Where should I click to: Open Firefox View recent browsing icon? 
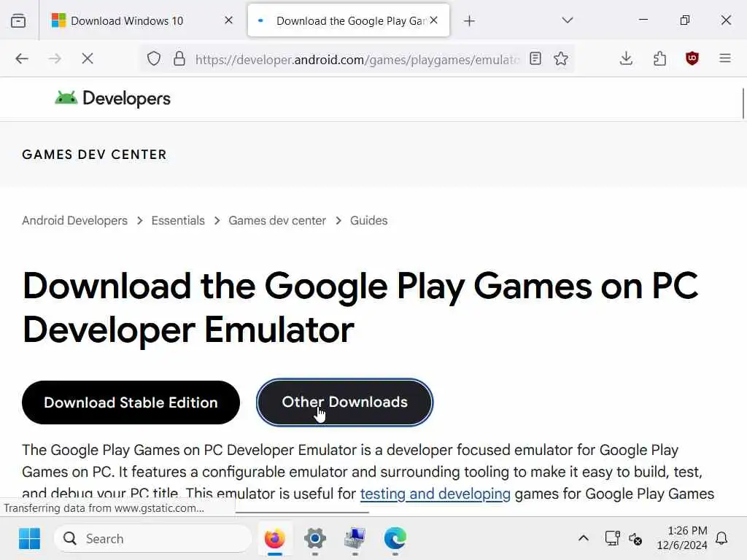[x=18, y=20]
